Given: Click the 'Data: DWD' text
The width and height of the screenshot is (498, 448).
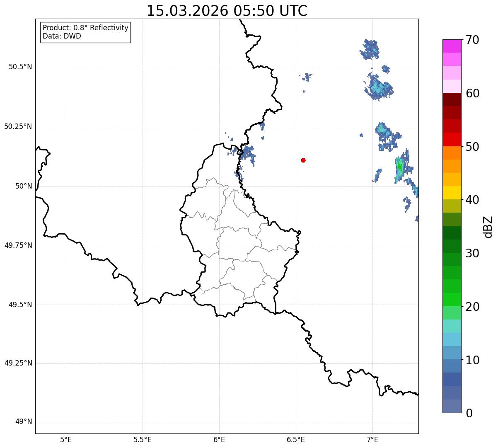Looking at the screenshot, I should point(62,36).
